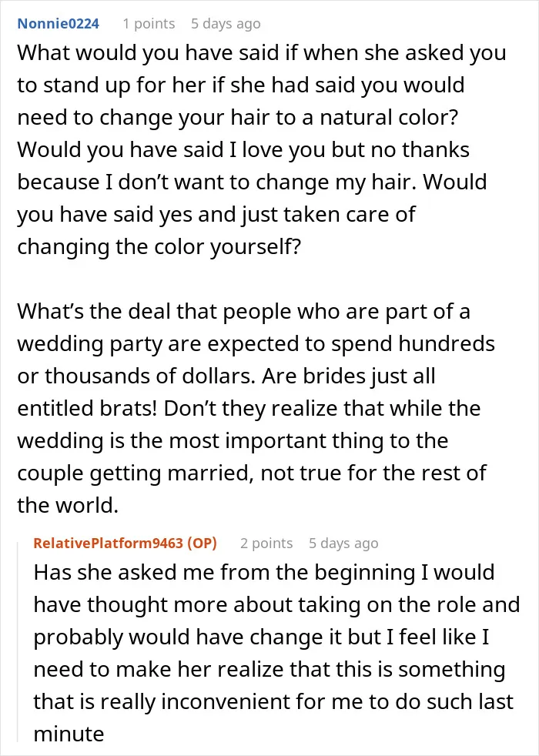The image size is (539, 756).
Task: Click the text 'changing the color yourself?'
Action: (159, 246)
